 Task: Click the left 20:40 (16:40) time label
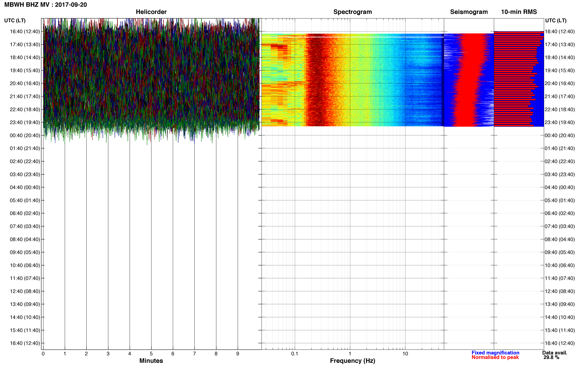pyautogui.click(x=25, y=83)
